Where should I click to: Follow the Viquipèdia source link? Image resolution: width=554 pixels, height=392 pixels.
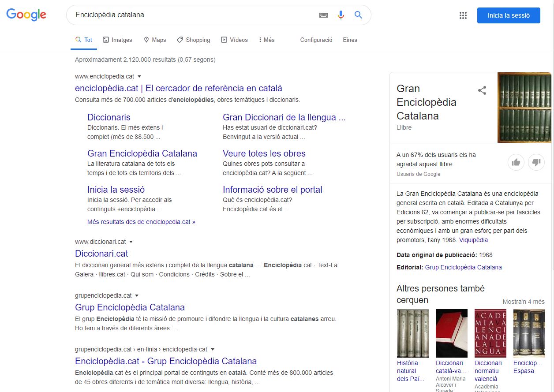(x=473, y=240)
